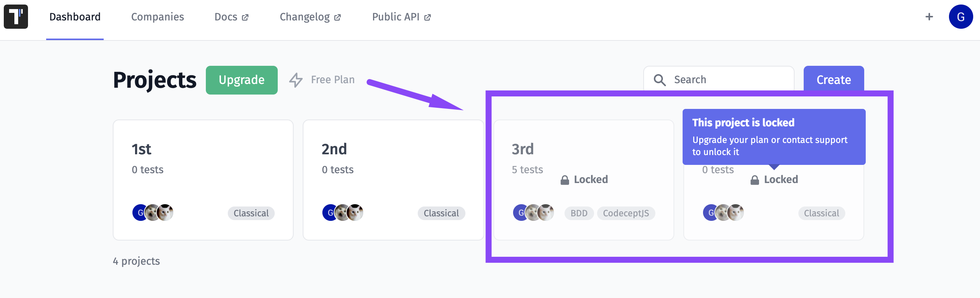The width and height of the screenshot is (980, 298).
Task: Click the plus icon in top bar
Action: (x=929, y=17)
